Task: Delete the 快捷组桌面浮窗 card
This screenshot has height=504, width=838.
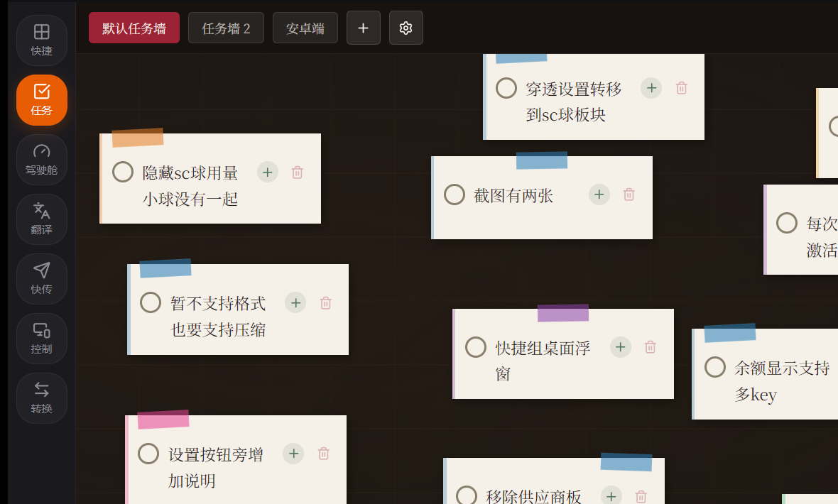Action: click(x=651, y=347)
